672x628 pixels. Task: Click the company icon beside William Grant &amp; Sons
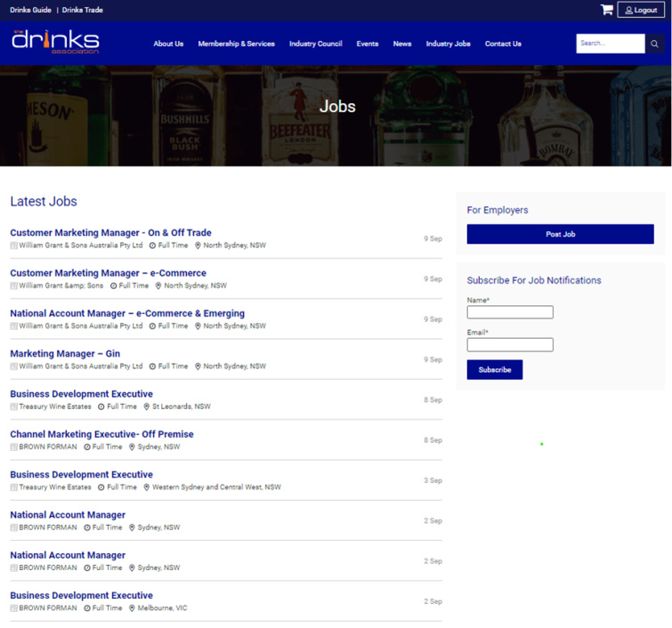click(13, 286)
